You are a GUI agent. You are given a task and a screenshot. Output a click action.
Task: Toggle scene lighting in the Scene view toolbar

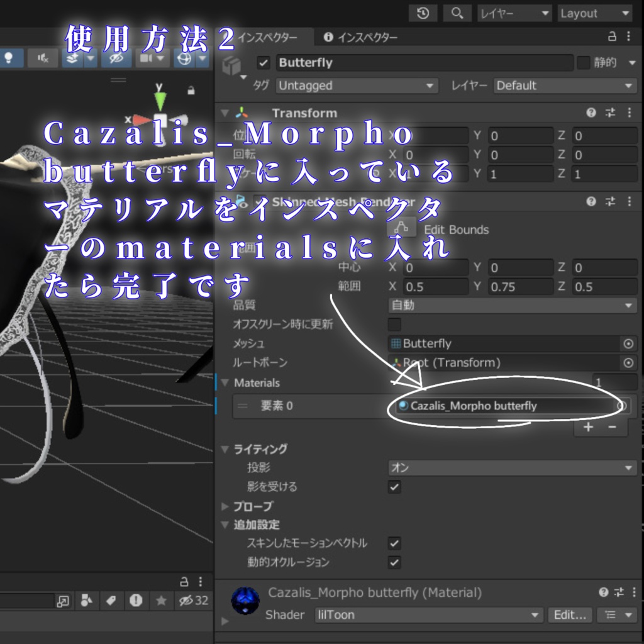(9, 58)
